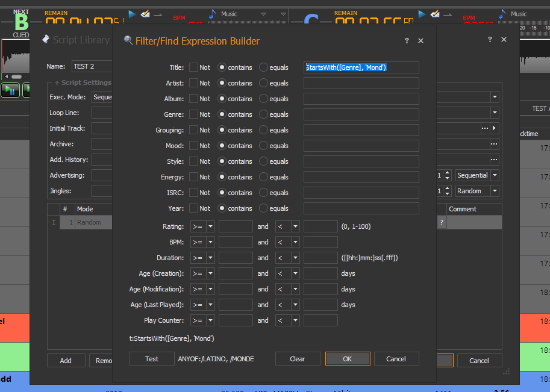This screenshot has width=550, height=392.
Task: Confirm with the OK button
Action: point(348,359)
